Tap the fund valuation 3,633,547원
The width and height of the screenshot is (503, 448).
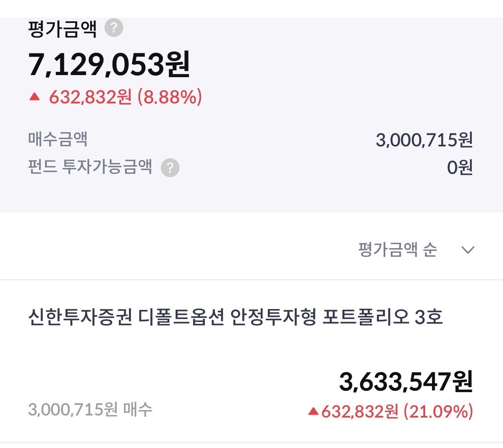405,382
